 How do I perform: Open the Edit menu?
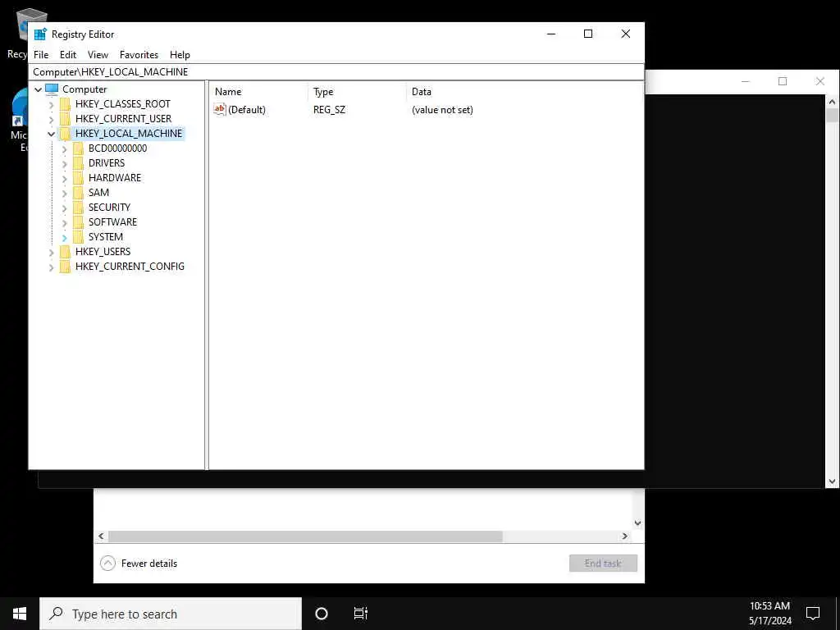[68, 55]
